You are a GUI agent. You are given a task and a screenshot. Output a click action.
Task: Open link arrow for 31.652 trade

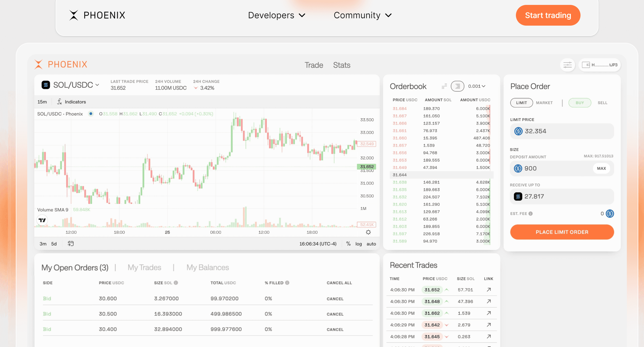pos(489,289)
